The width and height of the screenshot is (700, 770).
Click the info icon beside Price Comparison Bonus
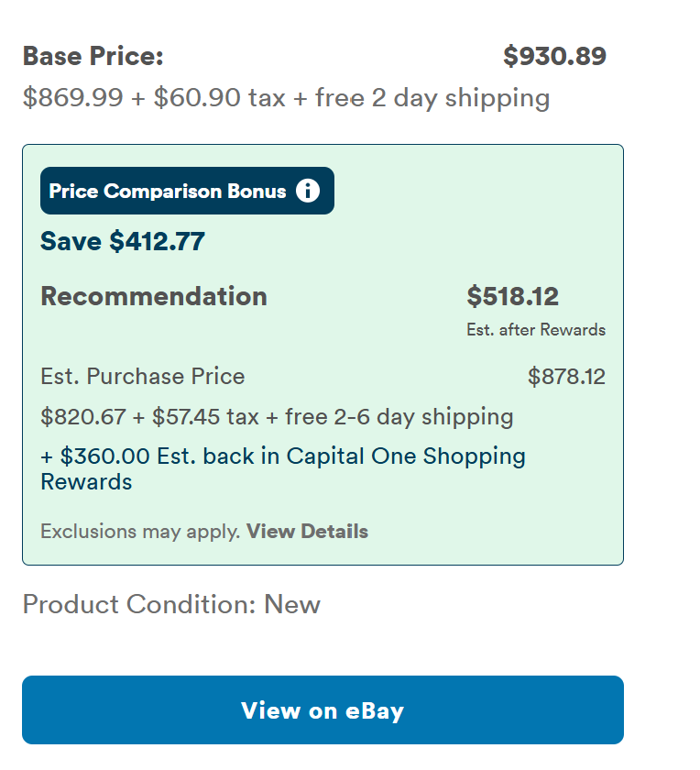(309, 191)
